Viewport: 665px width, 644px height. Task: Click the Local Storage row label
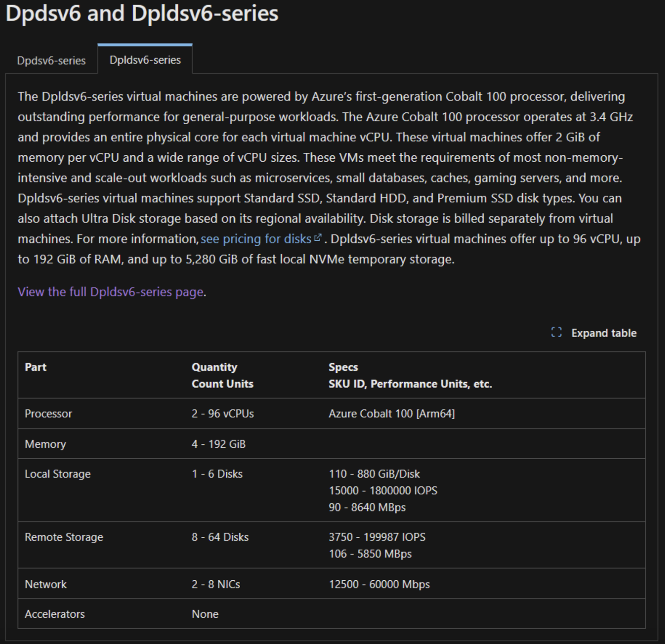[x=58, y=474]
